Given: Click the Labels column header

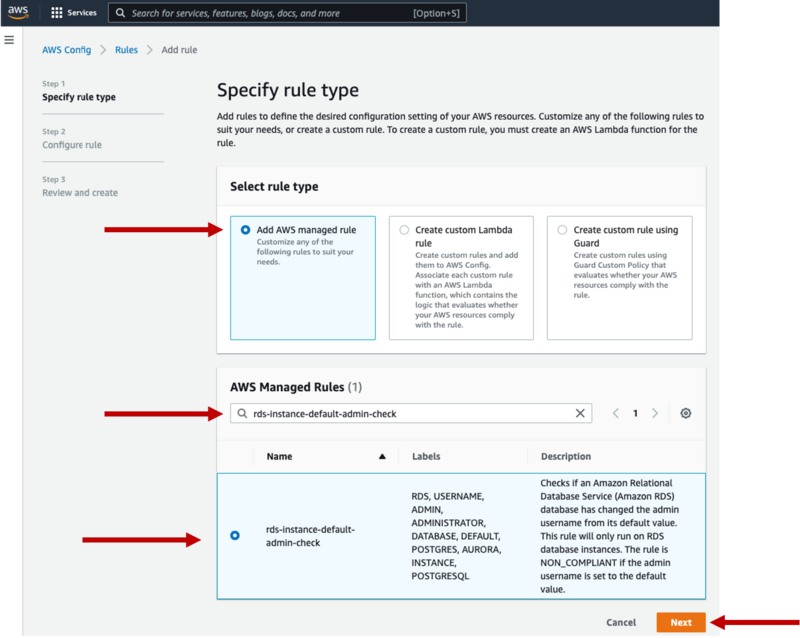Looking at the screenshot, I should tap(426, 456).
